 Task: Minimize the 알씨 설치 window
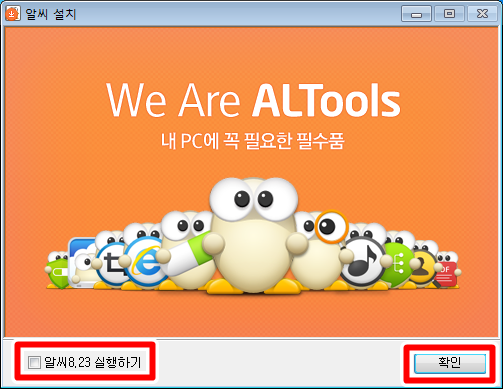pyautogui.click(x=416, y=14)
